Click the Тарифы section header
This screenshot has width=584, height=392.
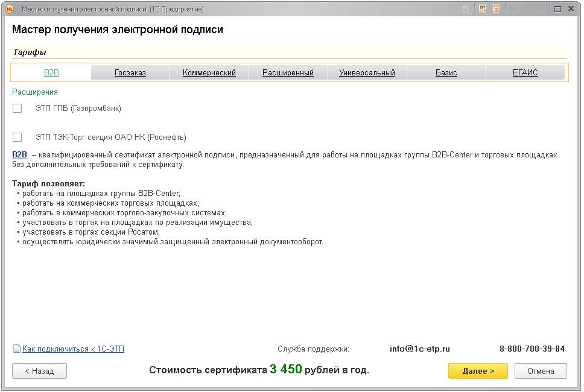tap(30, 52)
